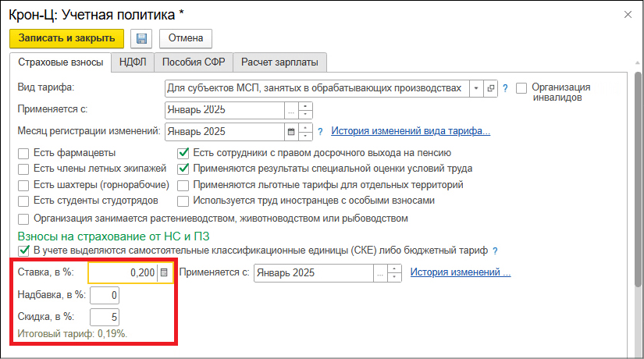This screenshot has width=644, height=359.
Task: Click the Скидка, в % input field
Action: coord(104,317)
